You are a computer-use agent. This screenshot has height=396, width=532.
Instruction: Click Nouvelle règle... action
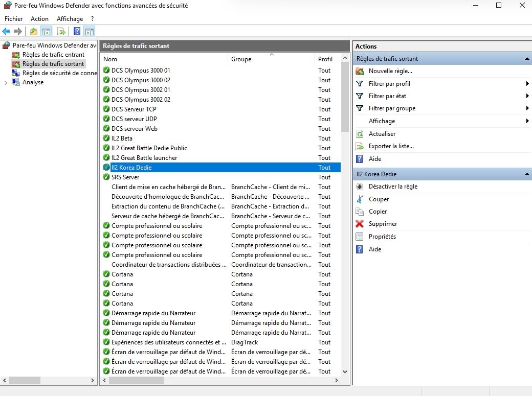(390, 71)
